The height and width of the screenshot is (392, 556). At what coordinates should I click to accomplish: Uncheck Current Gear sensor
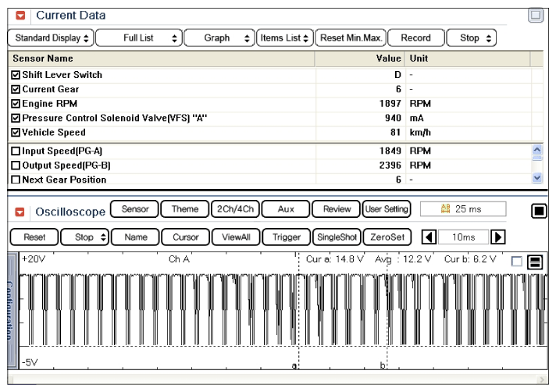[x=16, y=89]
